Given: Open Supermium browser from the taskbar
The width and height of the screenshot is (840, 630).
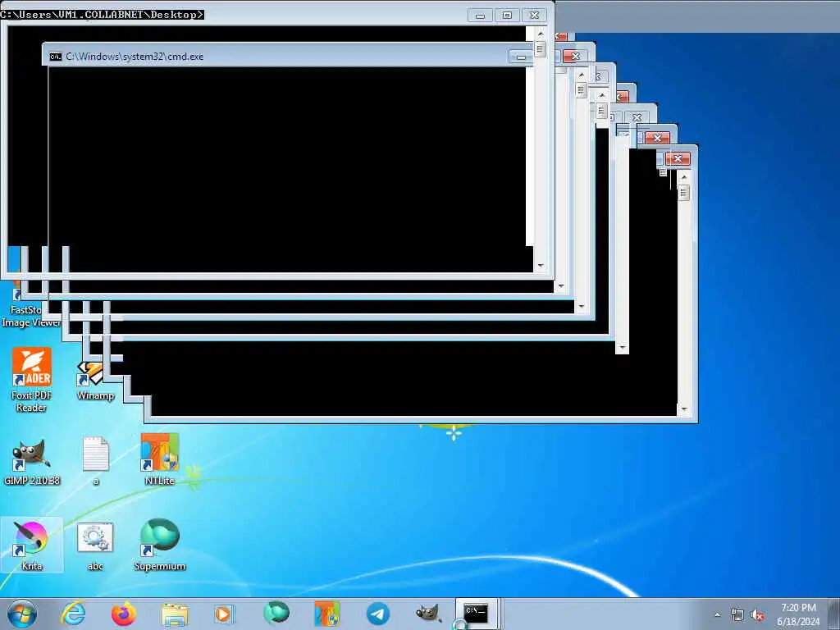Looking at the screenshot, I should click(x=276, y=614).
